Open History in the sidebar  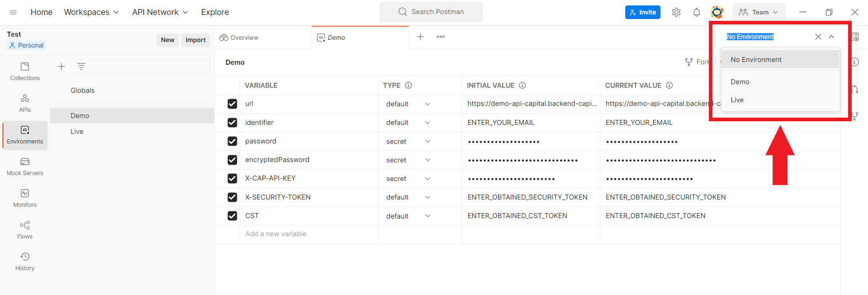(25, 262)
